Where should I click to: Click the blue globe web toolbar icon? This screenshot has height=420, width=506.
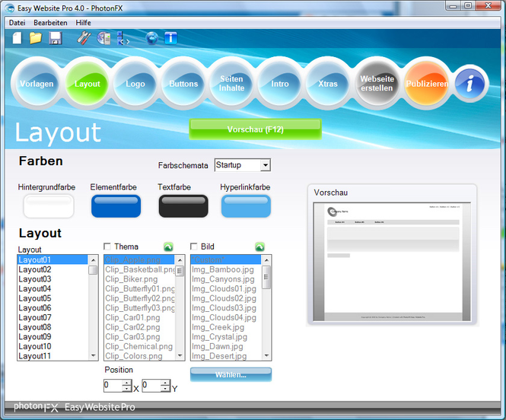(x=152, y=38)
